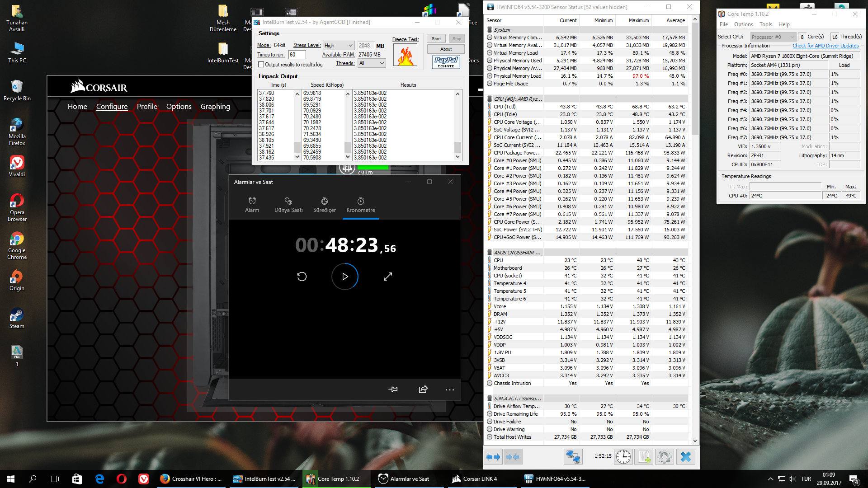Pin stopwatch to Start icon
This screenshot has height=488, width=868.
pos(393,389)
